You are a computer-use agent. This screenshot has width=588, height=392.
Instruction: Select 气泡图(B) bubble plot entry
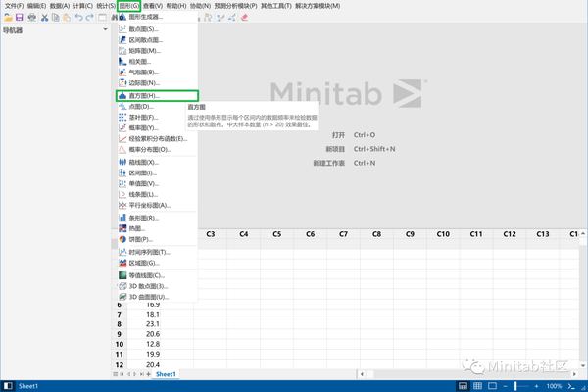click(157, 73)
